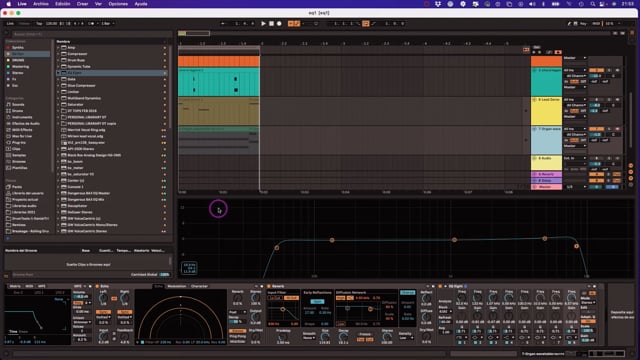Open the Ver menu
This screenshot has width=640, height=360.
coord(98,4)
